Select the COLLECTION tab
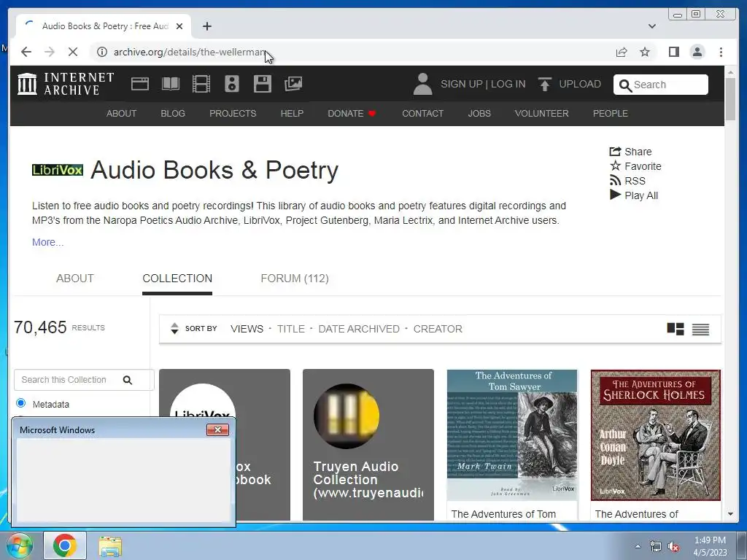Image resolution: width=747 pixels, height=560 pixels. click(177, 279)
